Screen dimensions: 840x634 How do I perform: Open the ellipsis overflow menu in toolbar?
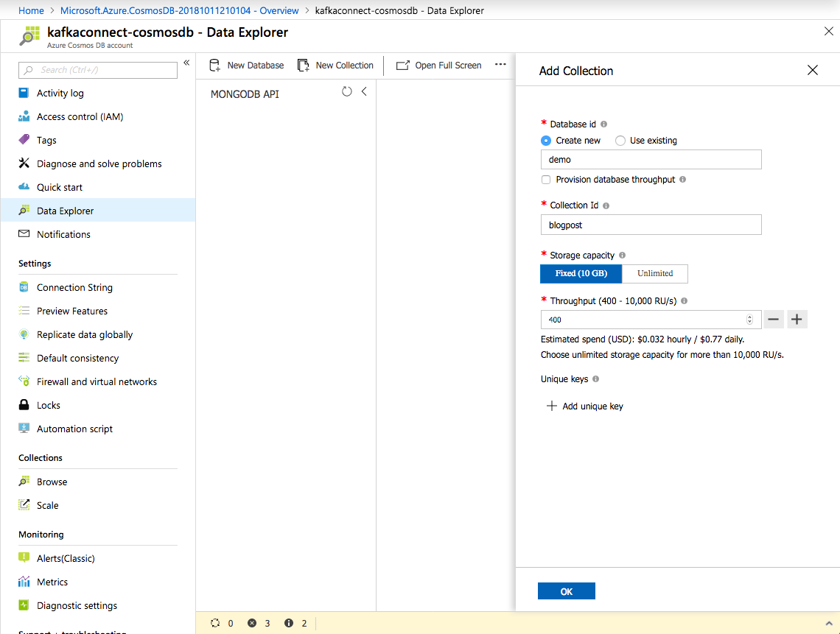tap(500, 65)
